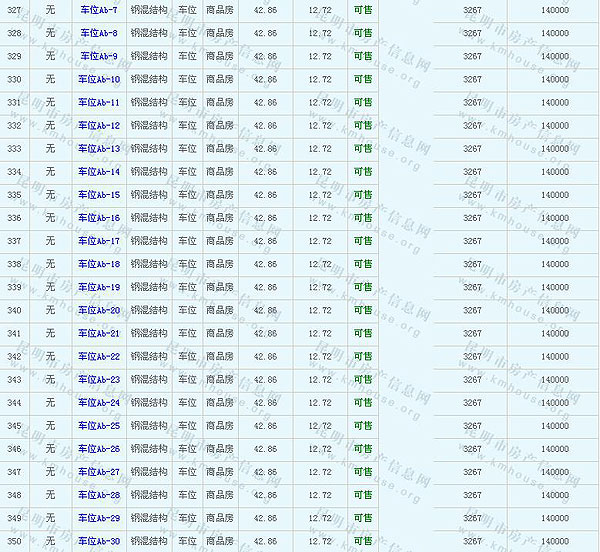Open the 车位Ab-17 link
Viewport: 600px width, 552px height.
(99, 241)
